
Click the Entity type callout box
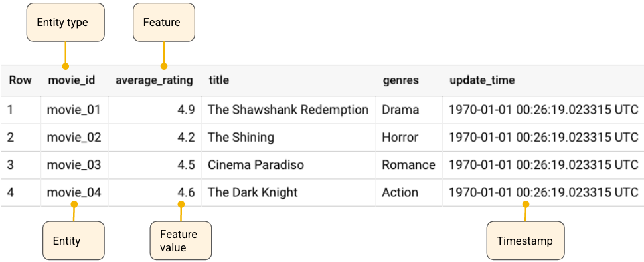66,22
